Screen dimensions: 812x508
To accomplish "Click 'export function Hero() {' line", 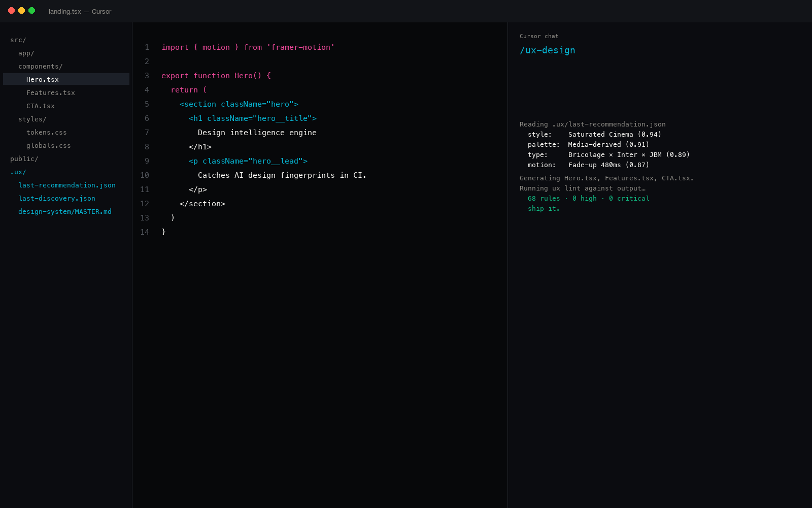I will (x=216, y=76).
